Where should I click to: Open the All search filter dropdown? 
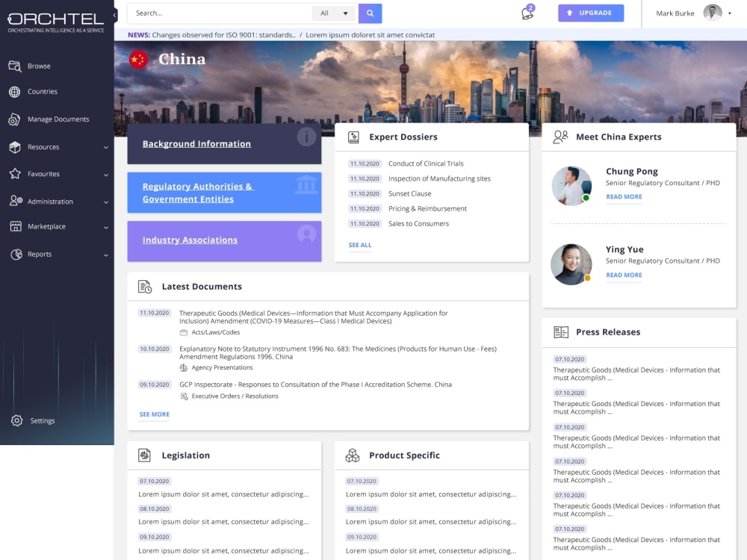pyautogui.click(x=333, y=13)
